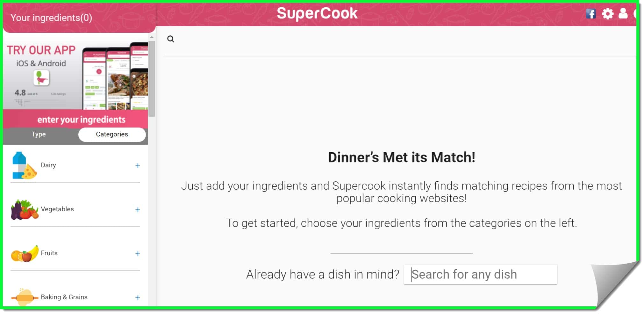Expand Baking & Grains with plus sign
The image size is (644, 314).
pos(138,298)
